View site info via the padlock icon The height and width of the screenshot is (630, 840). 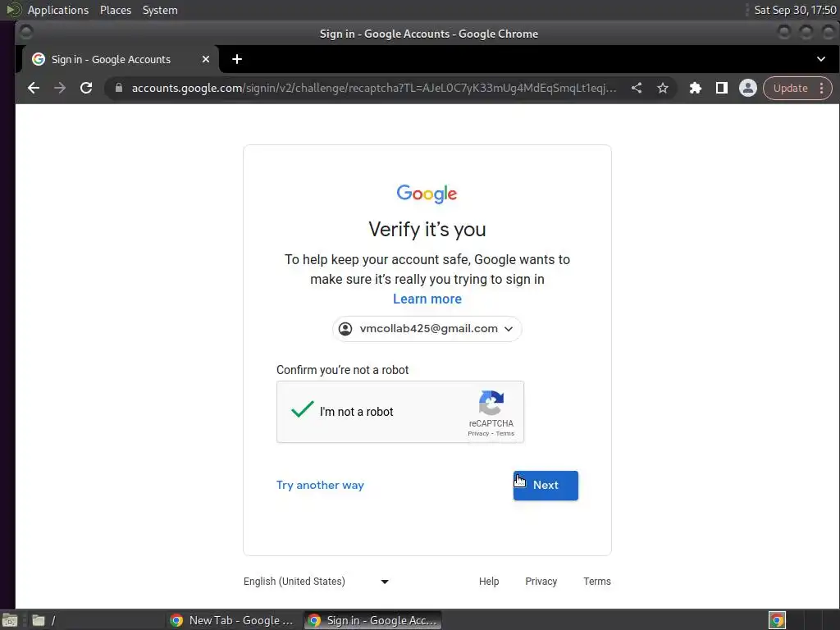(119, 88)
